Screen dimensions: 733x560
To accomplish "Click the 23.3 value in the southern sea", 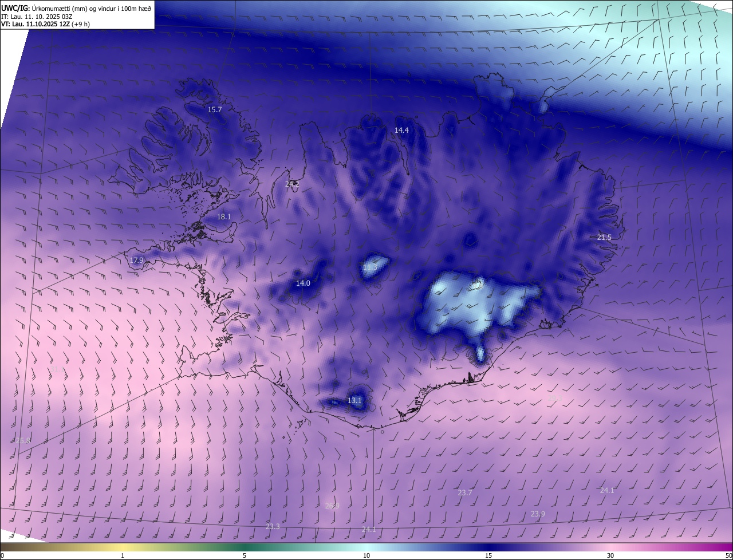I will coord(273,527).
